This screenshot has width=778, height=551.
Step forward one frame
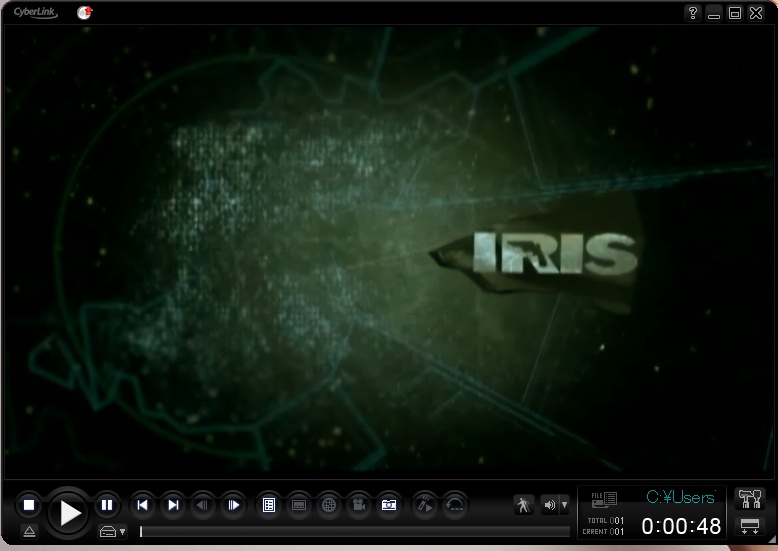click(233, 505)
